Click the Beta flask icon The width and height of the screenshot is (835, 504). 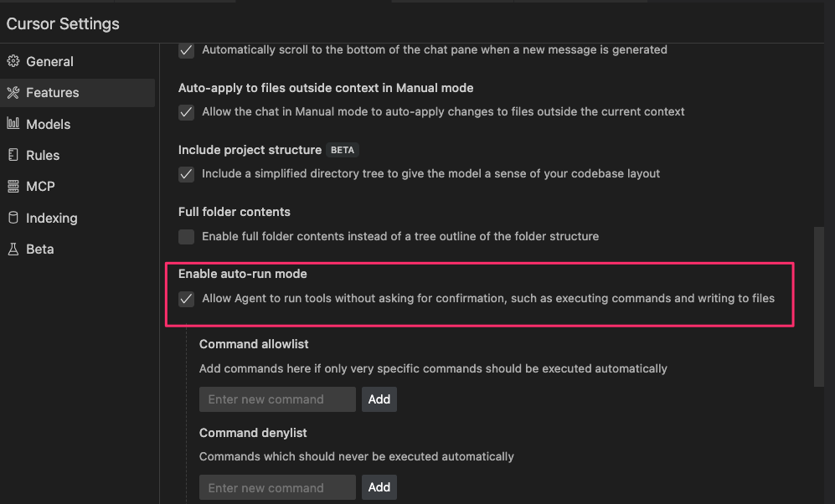pos(13,249)
